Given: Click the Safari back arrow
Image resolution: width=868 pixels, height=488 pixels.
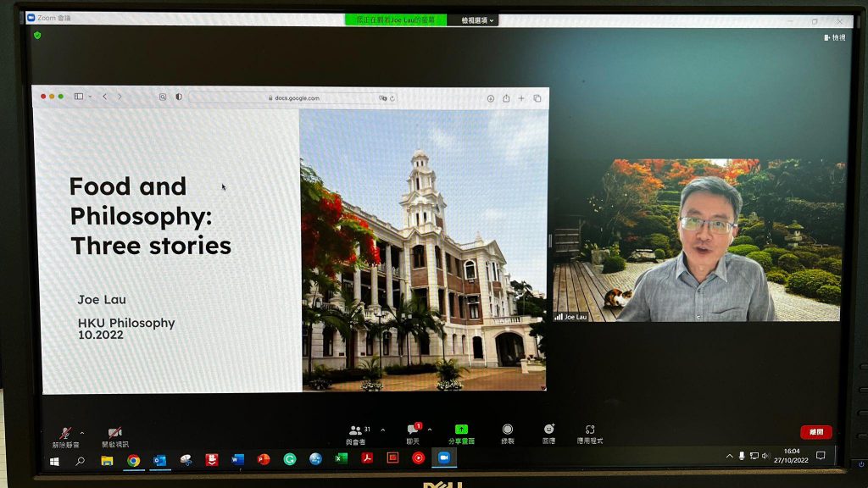Looking at the screenshot, I should click(x=104, y=97).
